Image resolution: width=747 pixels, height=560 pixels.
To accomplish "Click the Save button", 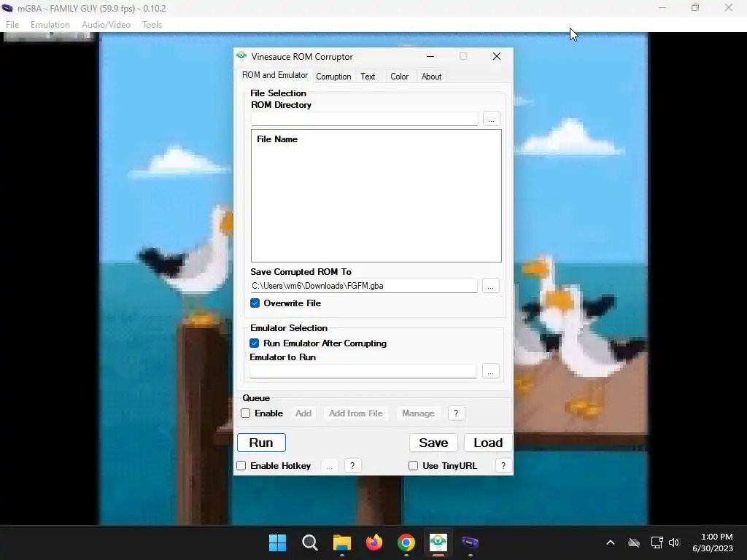I will pos(433,443).
